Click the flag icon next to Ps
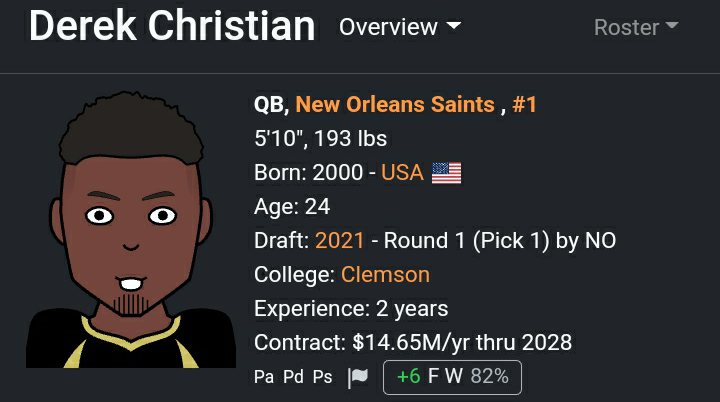The height and width of the screenshot is (402, 720). coord(358,377)
